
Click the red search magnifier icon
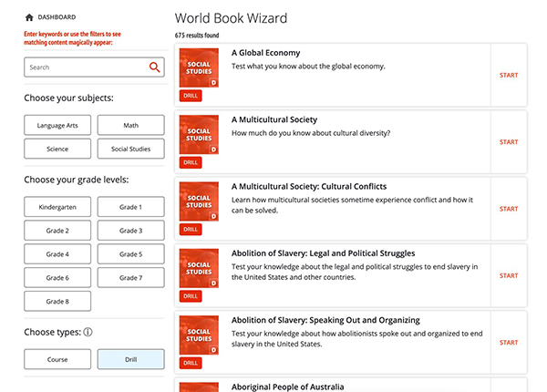[155, 67]
